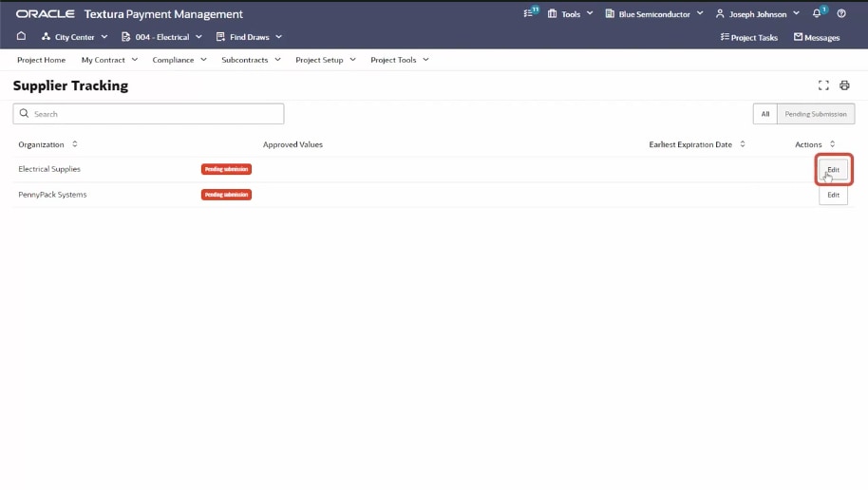Sort by Organization column arrows

tap(75, 144)
